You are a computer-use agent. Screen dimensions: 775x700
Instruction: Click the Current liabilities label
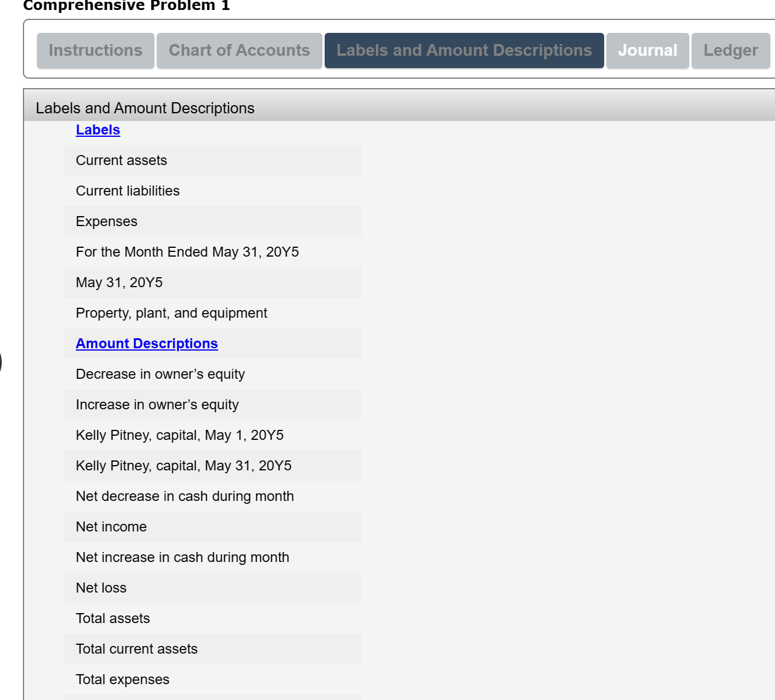127,191
